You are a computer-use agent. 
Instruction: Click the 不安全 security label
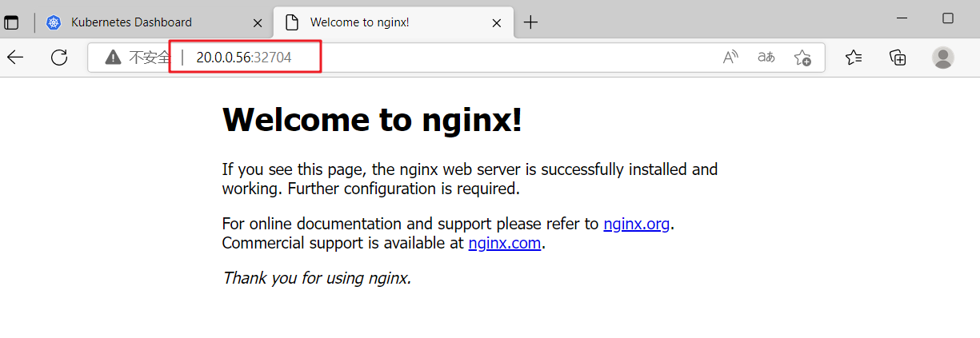coord(150,58)
